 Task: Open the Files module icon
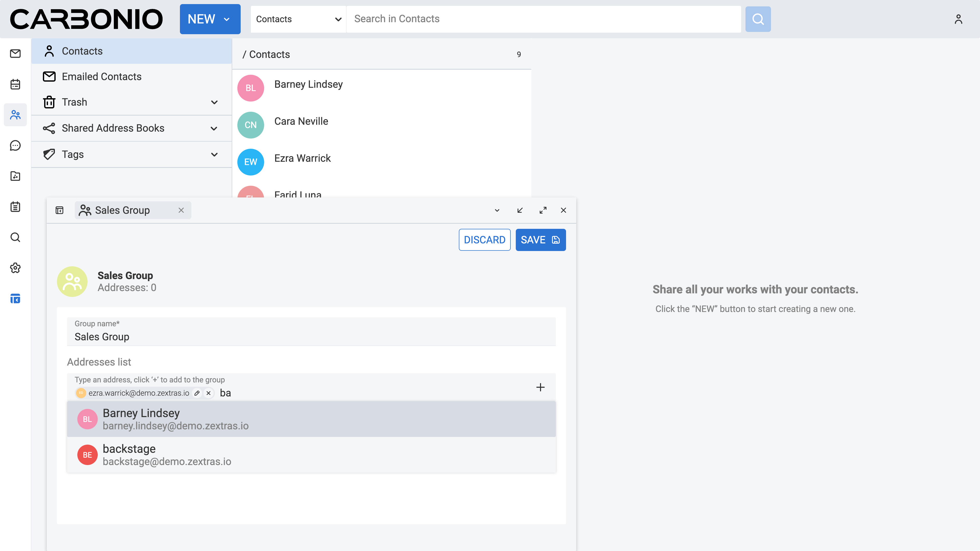(x=15, y=176)
